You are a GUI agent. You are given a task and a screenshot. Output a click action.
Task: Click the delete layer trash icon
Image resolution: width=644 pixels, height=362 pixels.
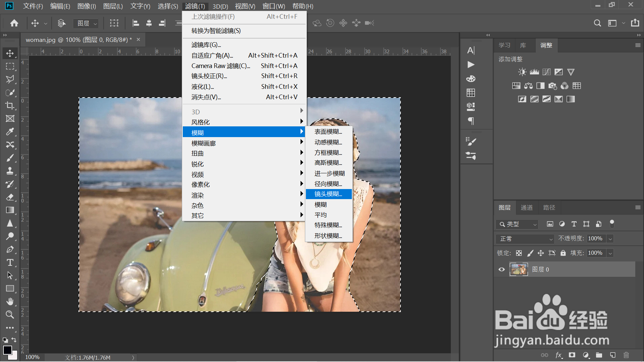(626, 355)
